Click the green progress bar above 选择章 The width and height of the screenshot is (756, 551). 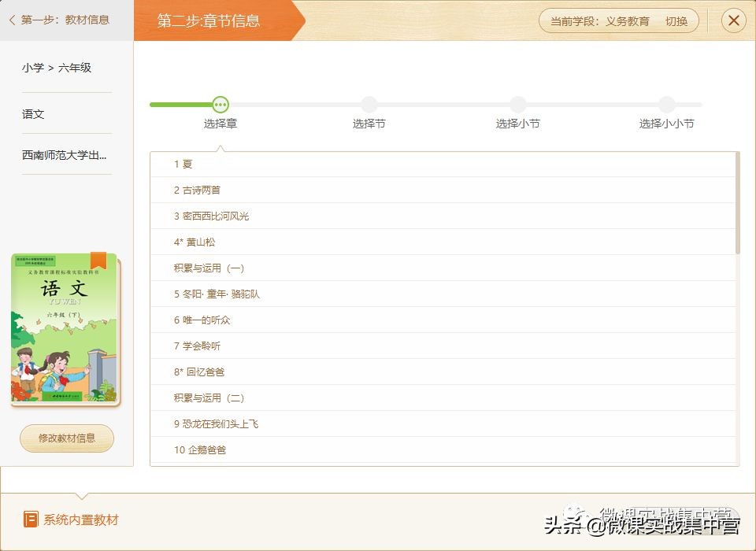181,104
